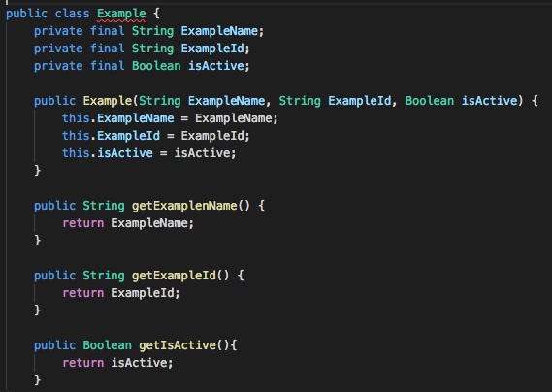Click closing brace of getIsActive method
This screenshot has width=552, height=392.
point(37,380)
